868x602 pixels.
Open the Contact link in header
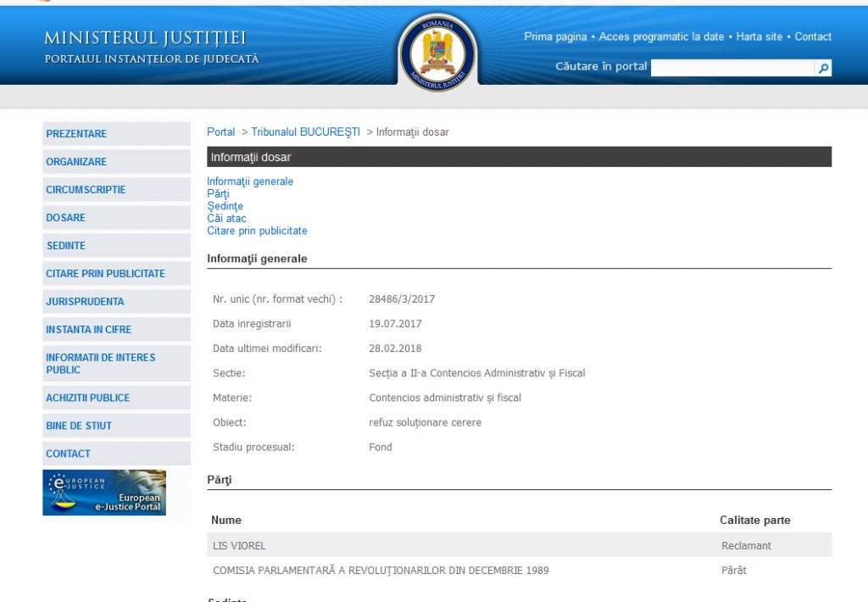tap(813, 36)
